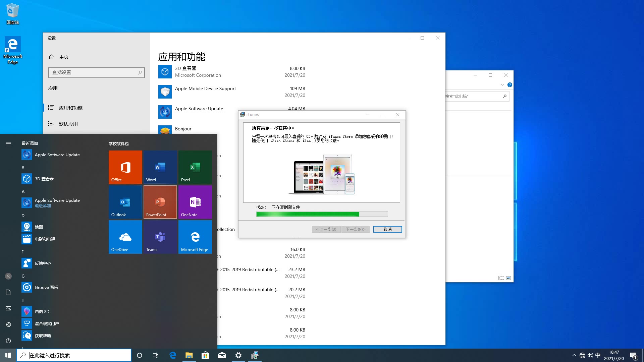Click the Start menu power icon

click(x=8, y=341)
